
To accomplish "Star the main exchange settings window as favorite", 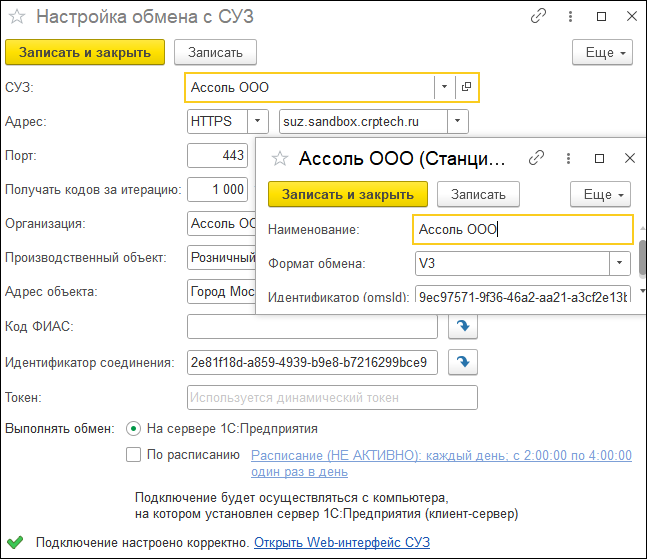I will click(x=17, y=17).
